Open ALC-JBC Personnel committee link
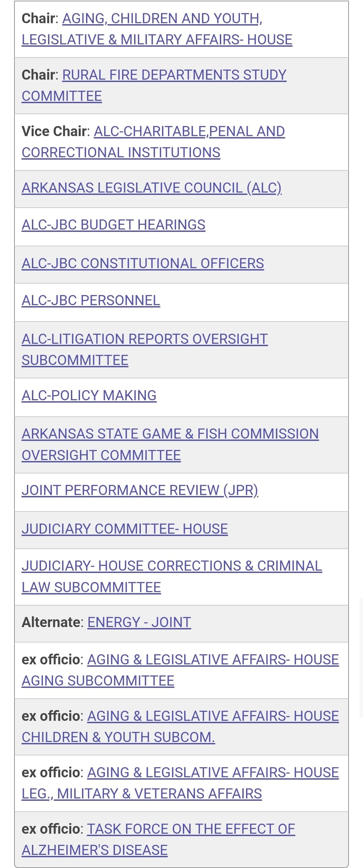The image size is (363, 868). [x=91, y=300]
